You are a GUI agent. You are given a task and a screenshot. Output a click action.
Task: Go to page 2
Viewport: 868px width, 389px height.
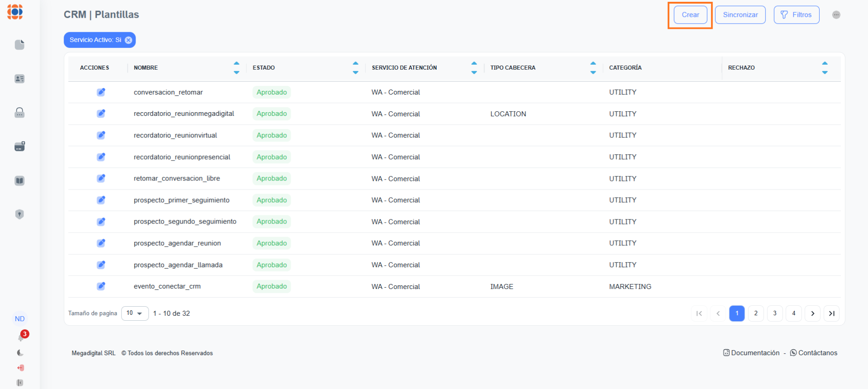click(x=756, y=313)
